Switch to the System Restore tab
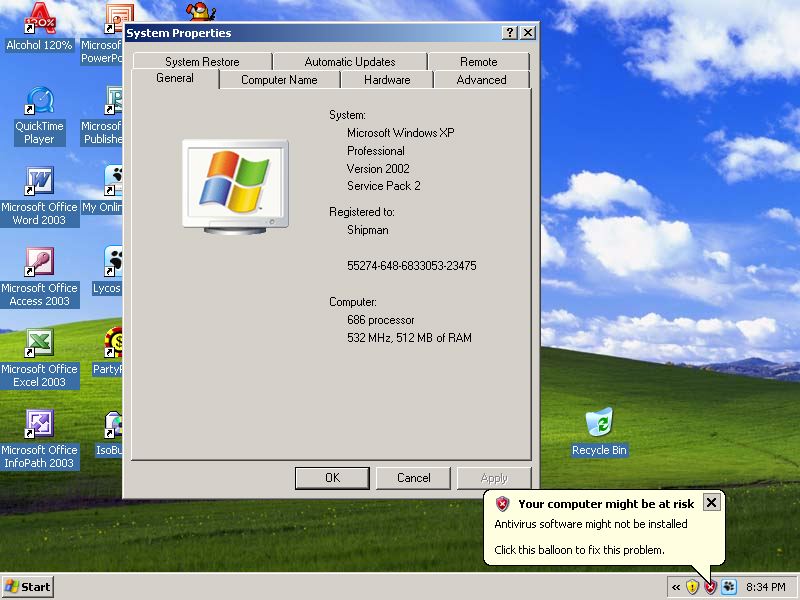 point(202,62)
